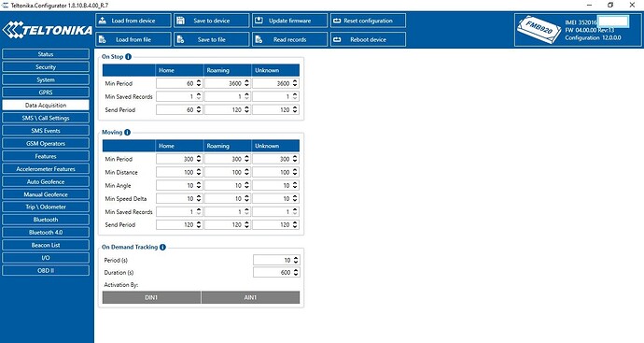
Task: Click the Moving section info icon
Action: (x=127, y=133)
